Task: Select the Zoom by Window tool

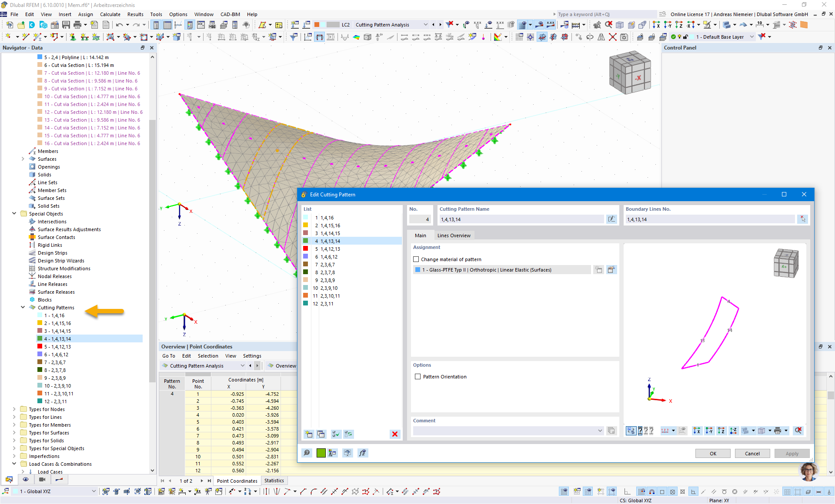Action: [x=597, y=25]
